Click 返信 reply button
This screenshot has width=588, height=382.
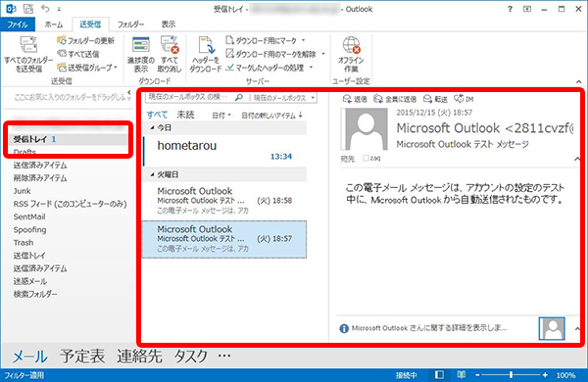click(x=355, y=99)
